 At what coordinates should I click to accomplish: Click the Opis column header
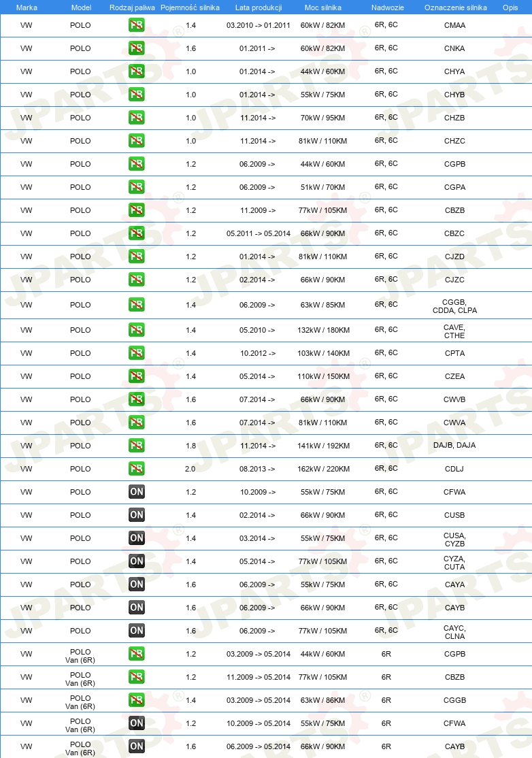(510, 7)
